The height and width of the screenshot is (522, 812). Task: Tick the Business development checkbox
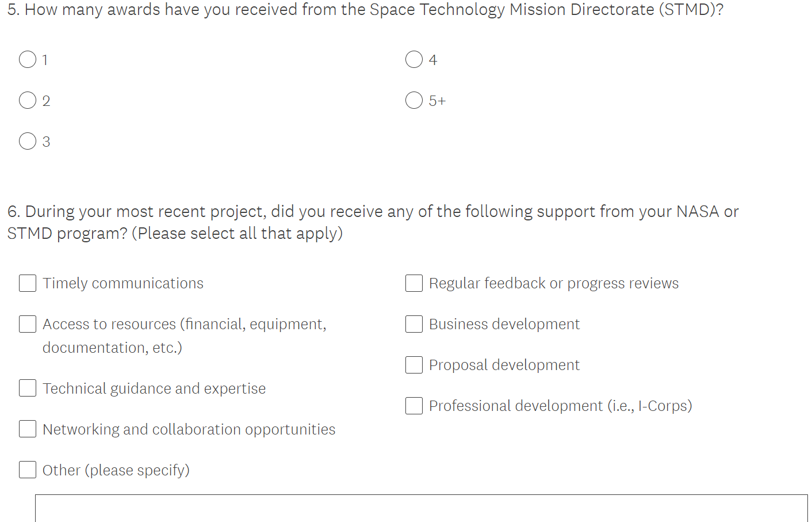pyautogui.click(x=414, y=324)
